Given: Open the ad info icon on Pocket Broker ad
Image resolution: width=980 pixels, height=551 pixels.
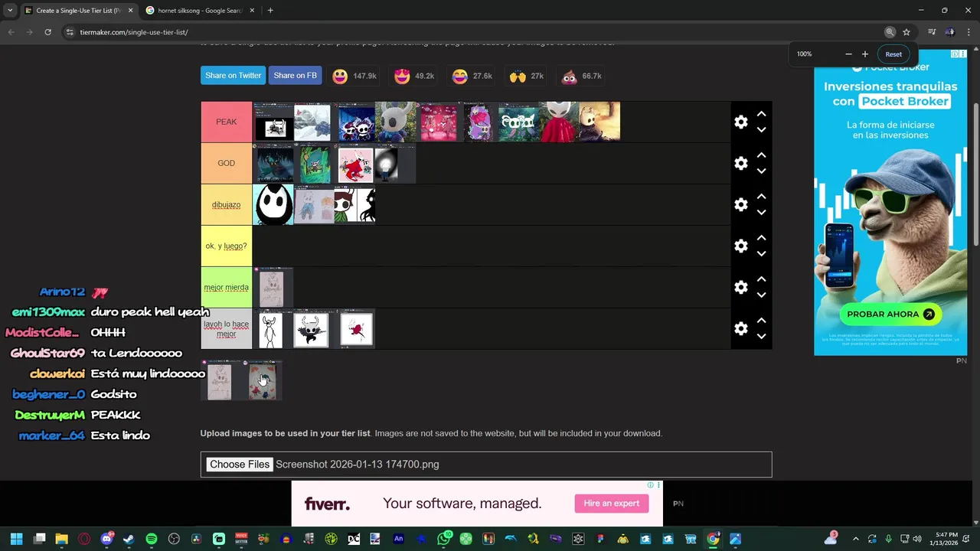Looking at the screenshot, I should click(955, 54).
